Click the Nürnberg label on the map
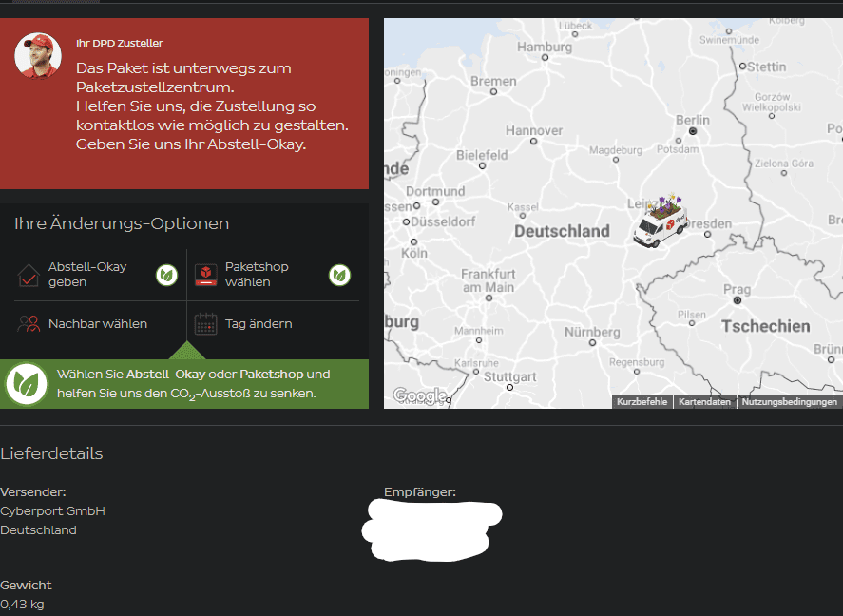Image resolution: width=843 pixels, height=616 pixels. tap(592, 332)
